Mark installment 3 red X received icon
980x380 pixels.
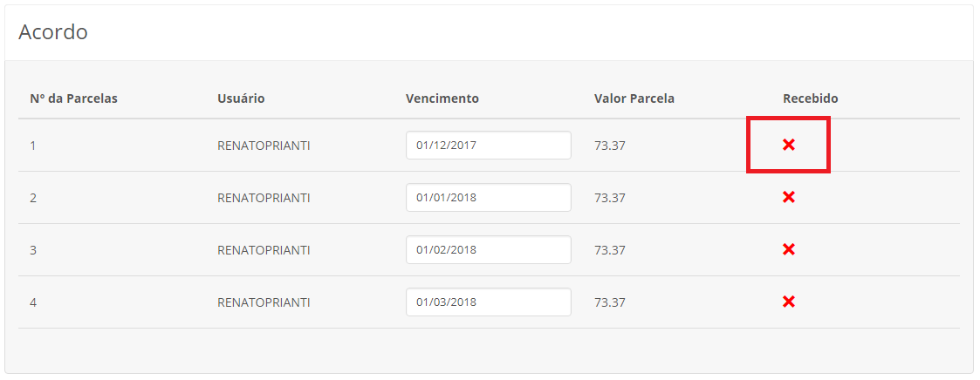(x=789, y=250)
